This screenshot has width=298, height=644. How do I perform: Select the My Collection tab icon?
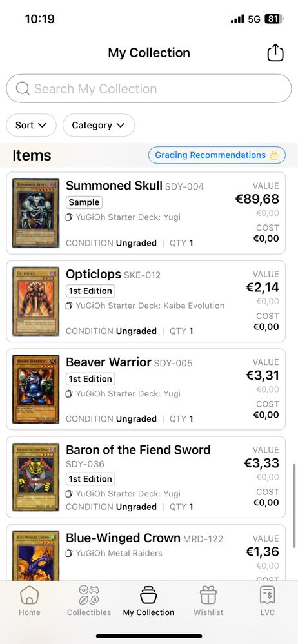148,595
